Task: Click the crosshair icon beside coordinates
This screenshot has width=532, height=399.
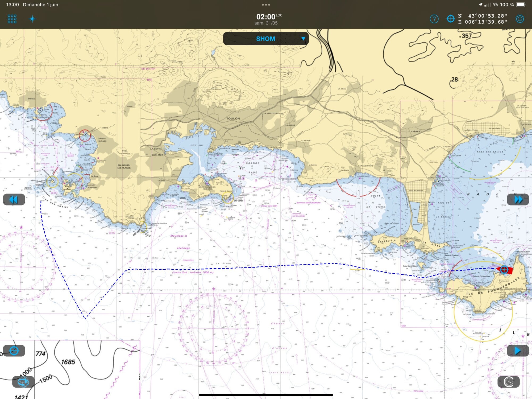Action: (450, 19)
